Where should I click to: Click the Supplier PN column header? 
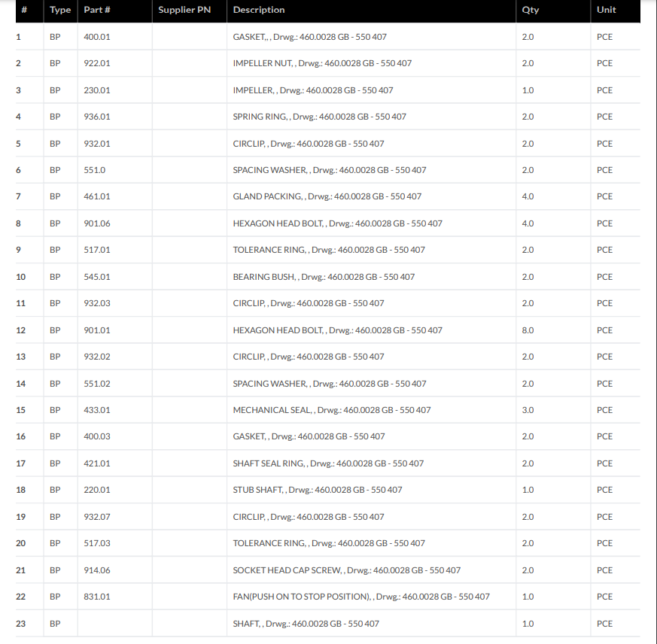coord(184,11)
